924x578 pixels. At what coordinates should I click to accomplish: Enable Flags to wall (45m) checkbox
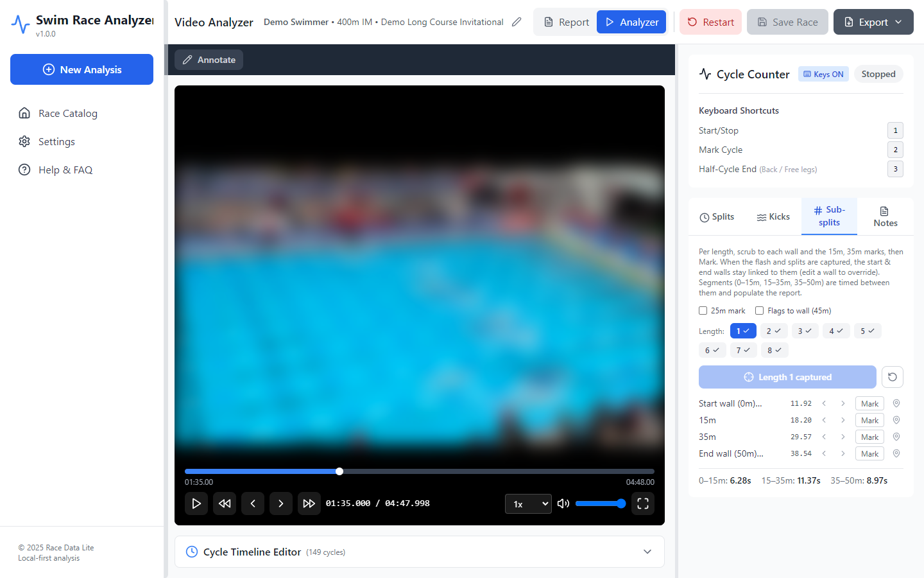tap(760, 311)
